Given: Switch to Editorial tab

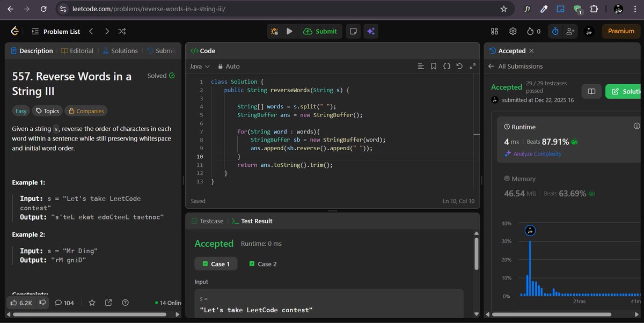Looking at the screenshot, I should tap(77, 51).
